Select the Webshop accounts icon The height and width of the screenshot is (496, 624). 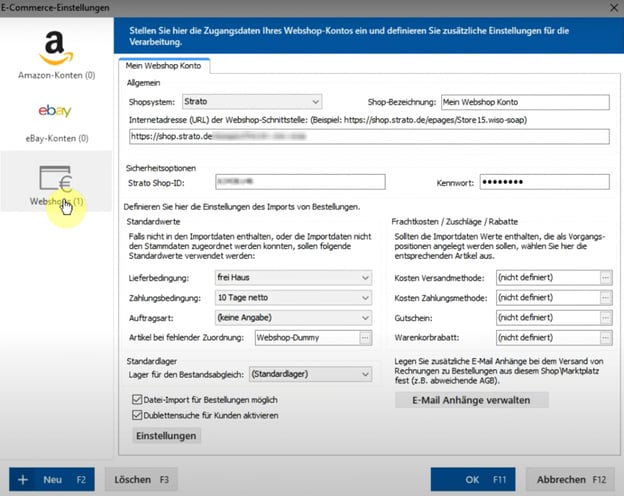point(56,180)
